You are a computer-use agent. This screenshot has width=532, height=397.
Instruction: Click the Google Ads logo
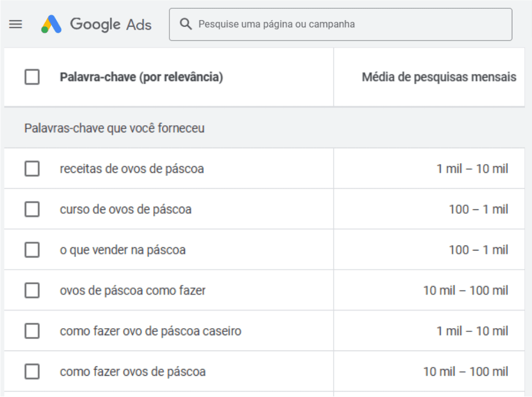97,24
